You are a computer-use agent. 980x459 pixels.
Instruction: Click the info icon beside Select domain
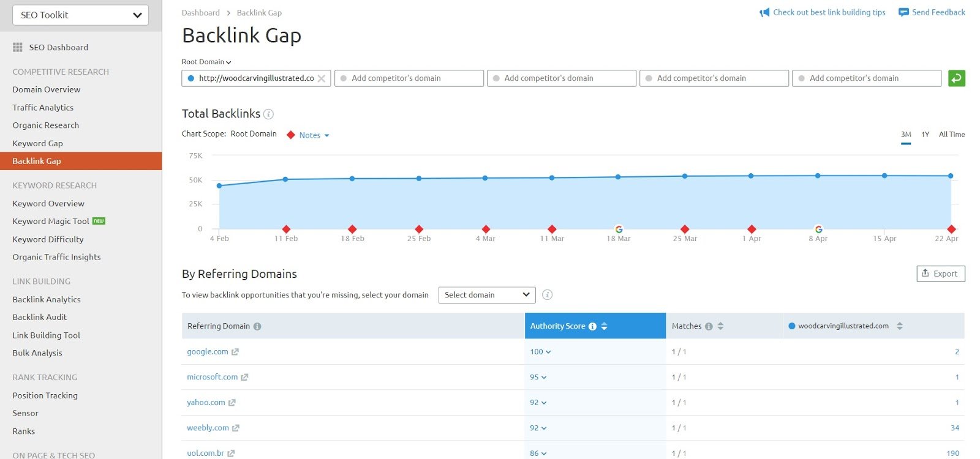[x=548, y=295]
